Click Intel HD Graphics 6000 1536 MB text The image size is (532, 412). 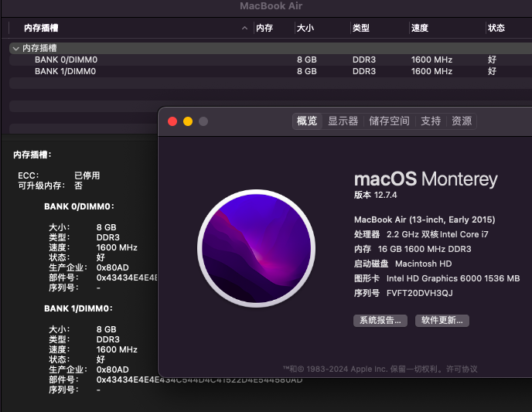453,278
